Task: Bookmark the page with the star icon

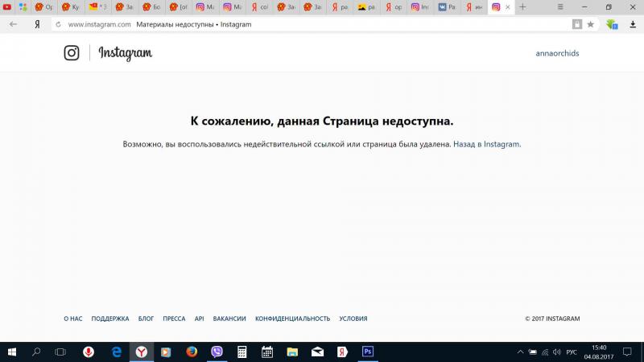Action: point(591,24)
